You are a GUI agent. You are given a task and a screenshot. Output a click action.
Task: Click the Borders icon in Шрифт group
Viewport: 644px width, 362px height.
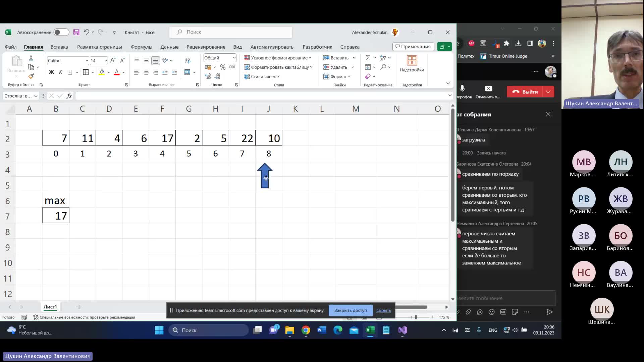(86, 72)
